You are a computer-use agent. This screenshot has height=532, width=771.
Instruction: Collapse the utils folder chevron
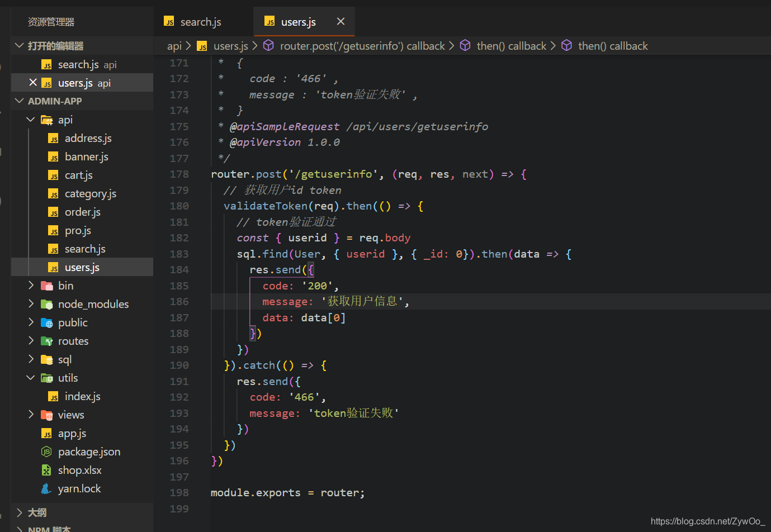pos(31,378)
